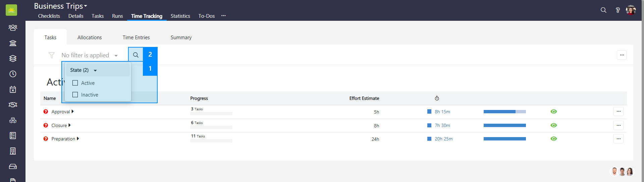Image resolution: width=644 pixels, height=182 pixels.
Task: Open global search in top bar
Action: 603,10
